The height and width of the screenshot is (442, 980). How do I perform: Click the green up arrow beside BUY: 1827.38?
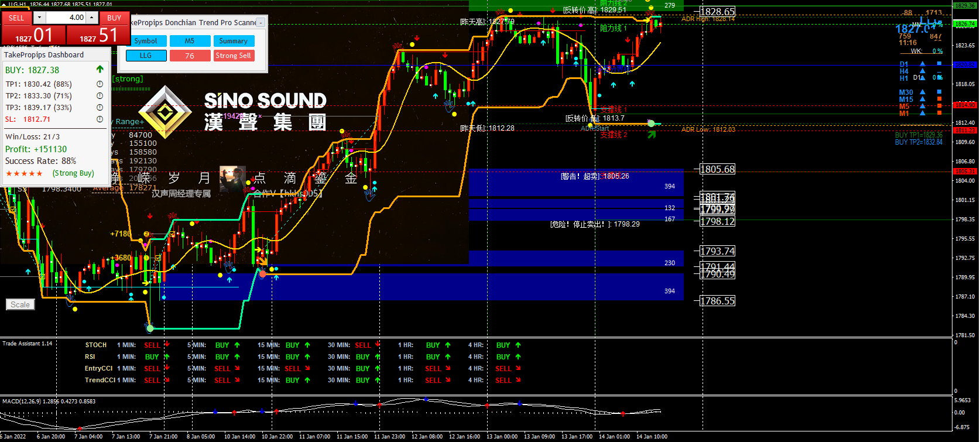[x=100, y=70]
